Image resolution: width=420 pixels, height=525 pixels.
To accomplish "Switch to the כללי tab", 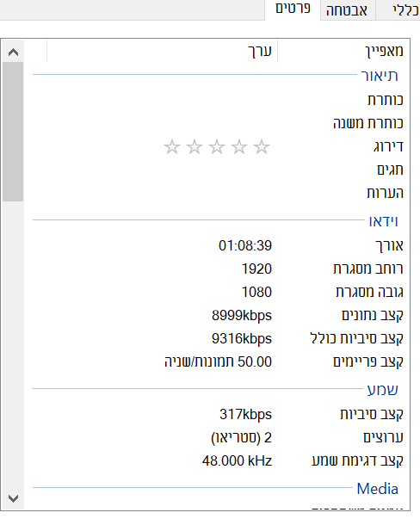I will 398,10.
